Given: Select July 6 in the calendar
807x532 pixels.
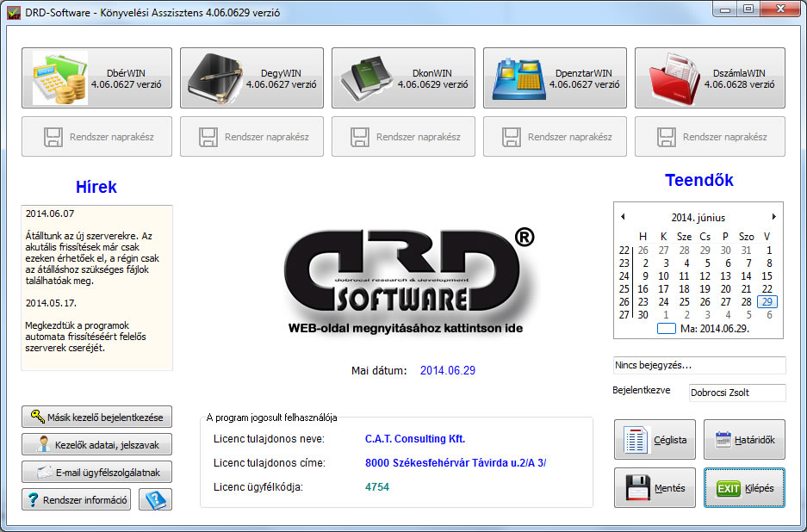Looking at the screenshot, I should (x=769, y=315).
